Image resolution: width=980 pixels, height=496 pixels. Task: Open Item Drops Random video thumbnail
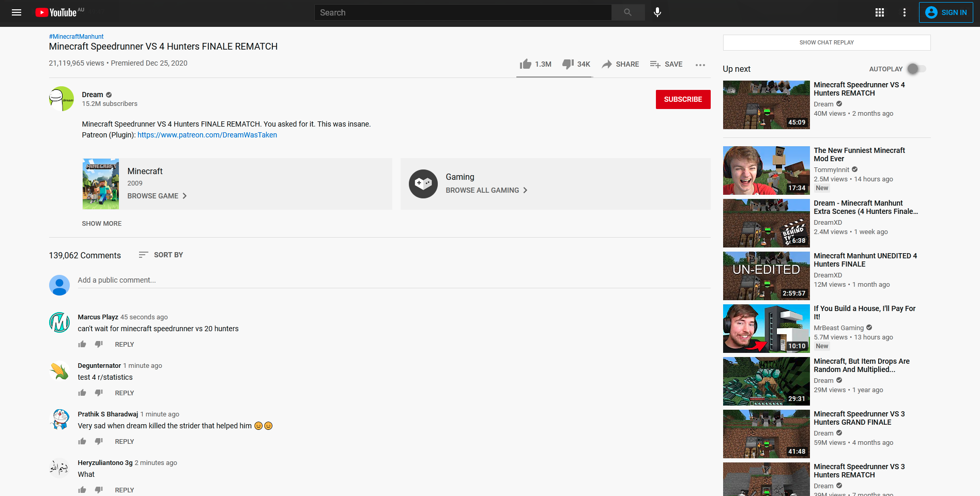click(766, 381)
